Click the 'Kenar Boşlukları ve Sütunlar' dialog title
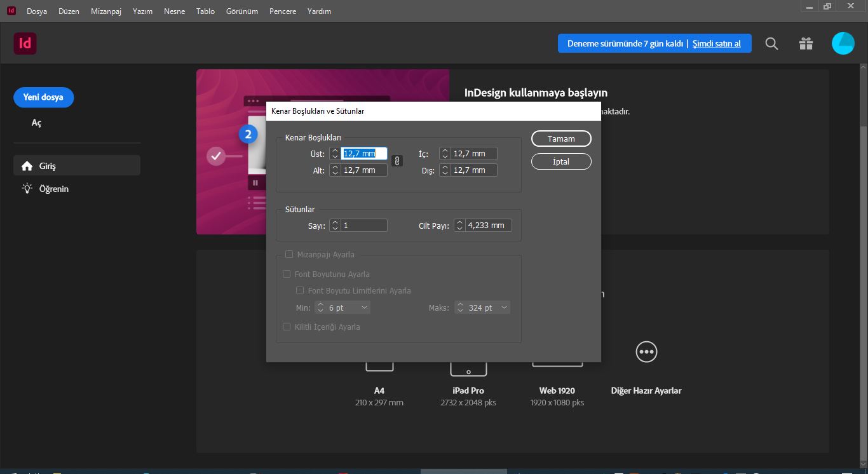This screenshot has height=474, width=868. 318,111
